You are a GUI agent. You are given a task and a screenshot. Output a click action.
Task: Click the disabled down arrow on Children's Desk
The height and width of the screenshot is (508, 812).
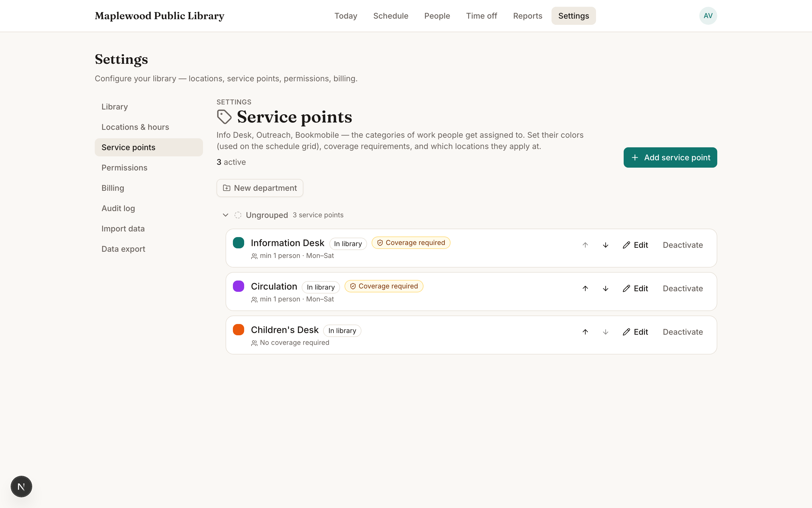coord(605,332)
